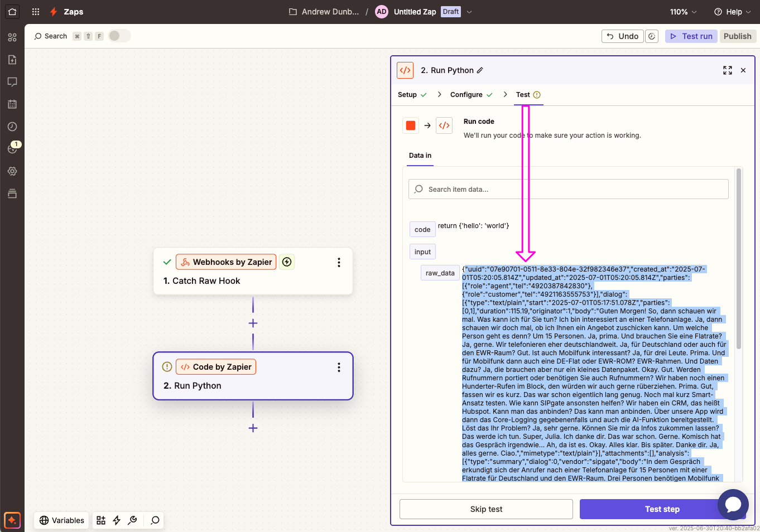The height and width of the screenshot is (532, 760).
Task: Click the Skip test button
Action: pos(486,509)
